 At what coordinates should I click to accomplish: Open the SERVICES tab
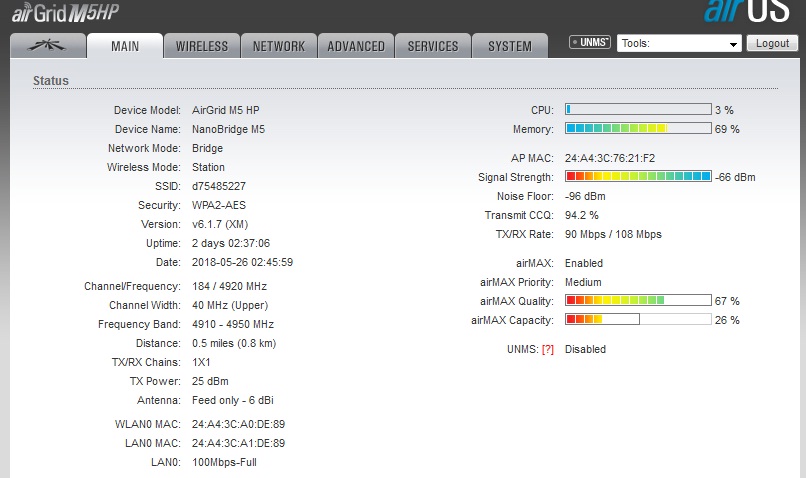tap(433, 46)
